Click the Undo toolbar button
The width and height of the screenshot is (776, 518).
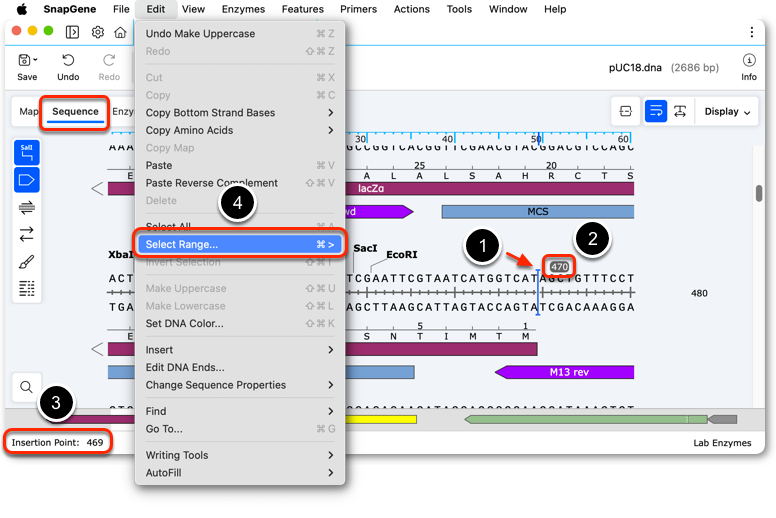pos(68,67)
